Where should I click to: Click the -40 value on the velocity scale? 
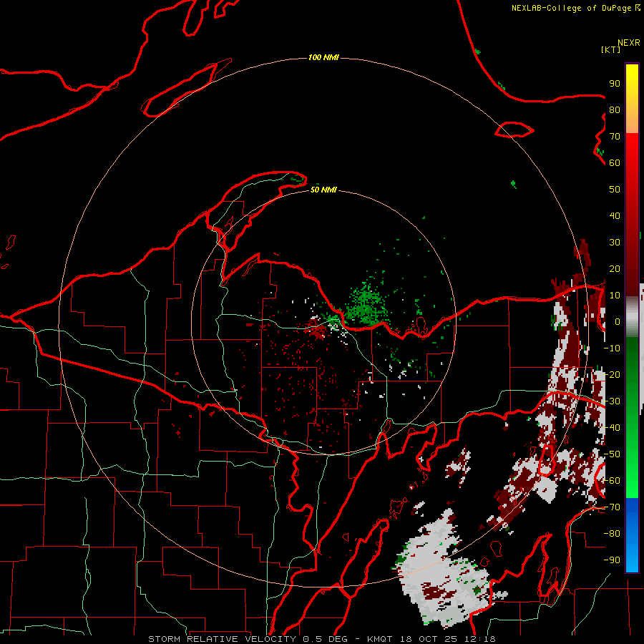pos(612,428)
